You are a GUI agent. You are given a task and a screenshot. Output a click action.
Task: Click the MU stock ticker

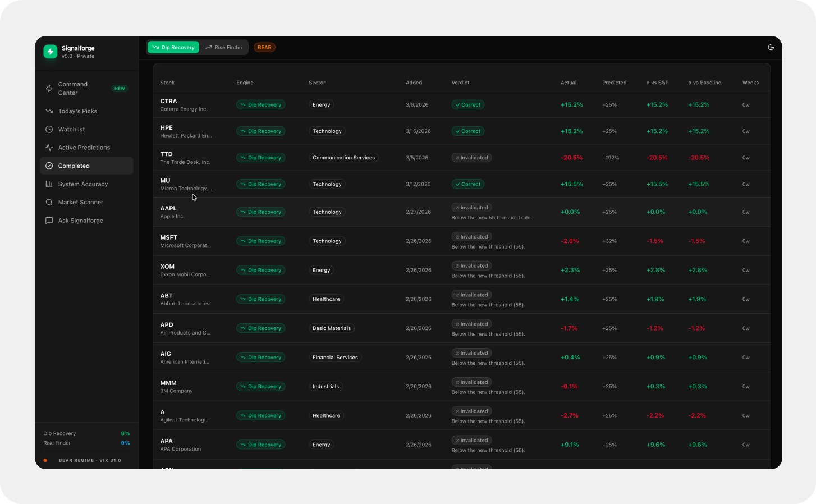point(165,181)
